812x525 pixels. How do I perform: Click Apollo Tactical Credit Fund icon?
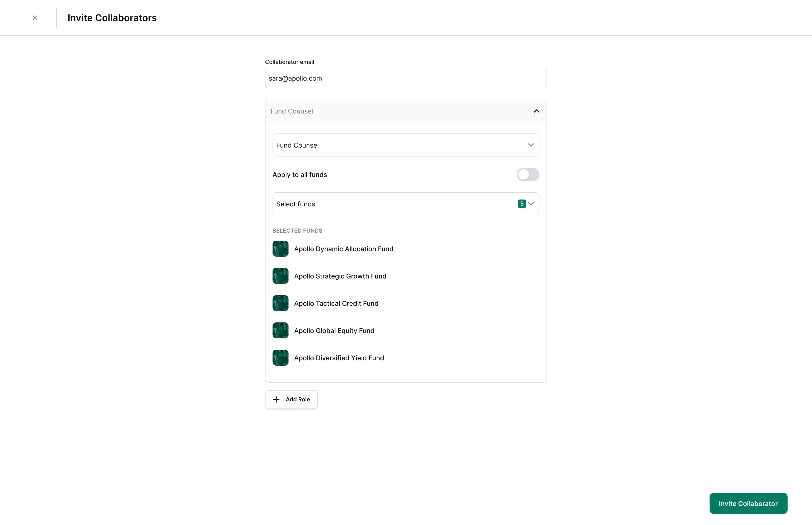click(x=281, y=303)
